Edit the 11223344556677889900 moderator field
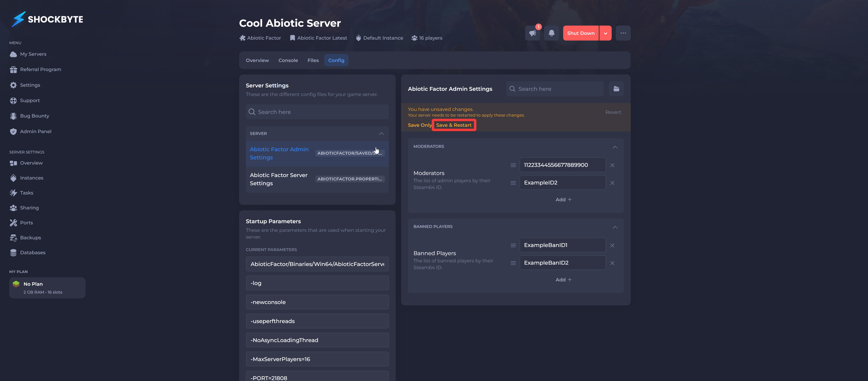Screen dimensions: 868x381 coord(562,165)
